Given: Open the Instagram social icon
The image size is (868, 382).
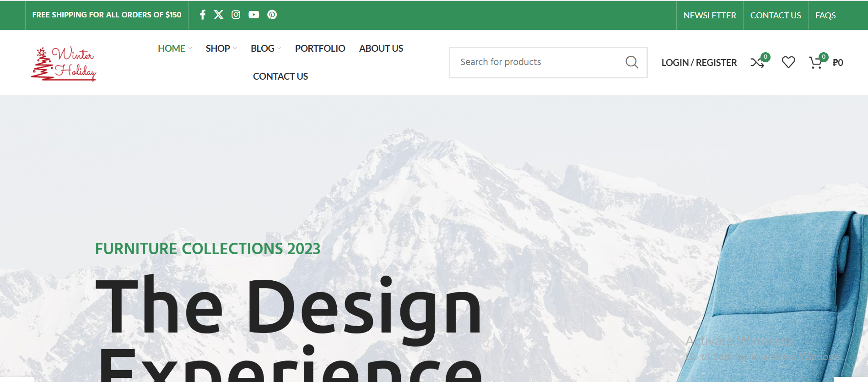Looking at the screenshot, I should (x=236, y=15).
